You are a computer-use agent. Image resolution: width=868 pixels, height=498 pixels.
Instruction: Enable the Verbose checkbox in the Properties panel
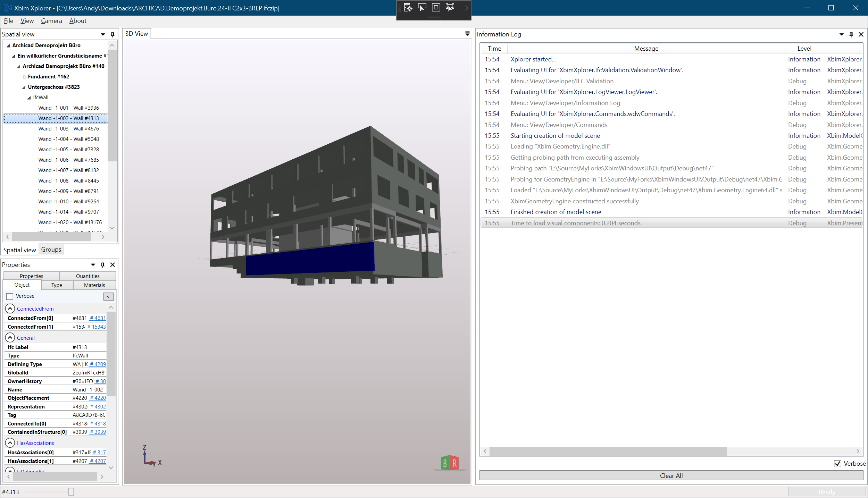tap(9, 296)
